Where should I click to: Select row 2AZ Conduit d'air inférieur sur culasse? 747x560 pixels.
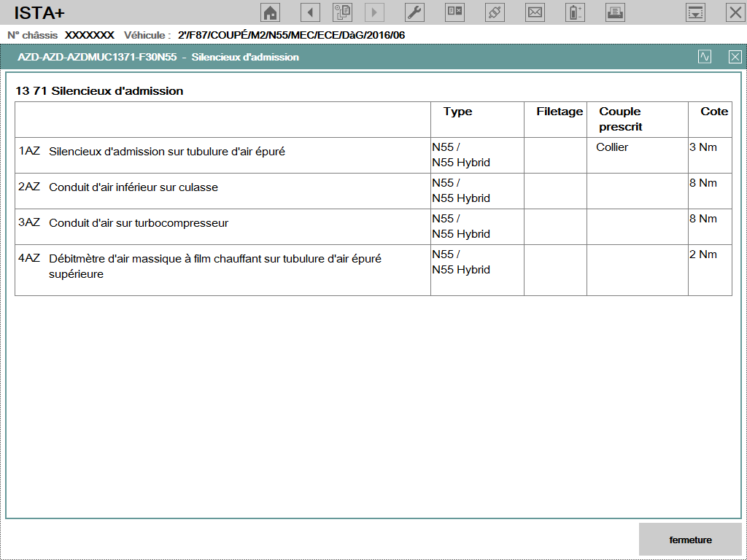[373, 191]
